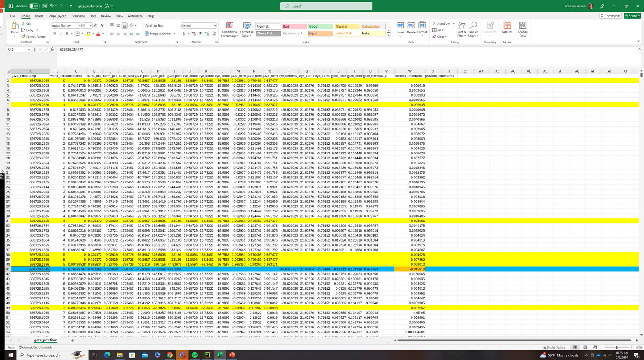Collapse the ribbon with the chevron

point(638,41)
